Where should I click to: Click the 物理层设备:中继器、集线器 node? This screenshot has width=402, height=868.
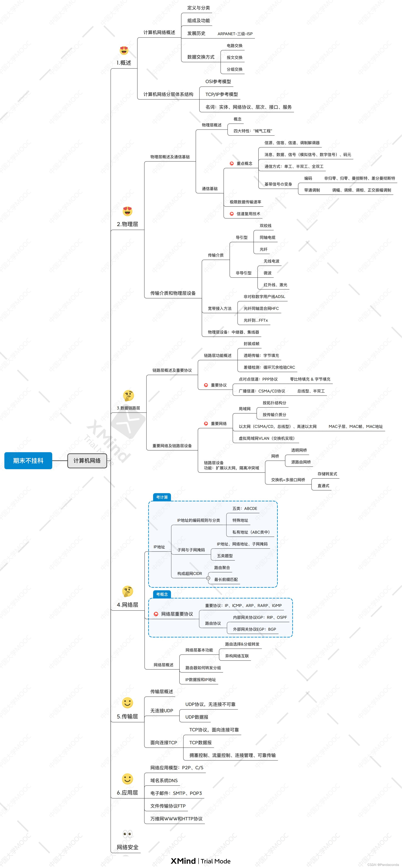pos(234,332)
